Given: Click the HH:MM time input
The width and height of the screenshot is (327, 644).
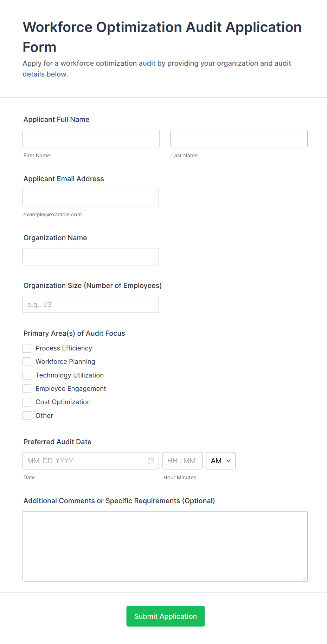Looking at the screenshot, I should tap(182, 460).
